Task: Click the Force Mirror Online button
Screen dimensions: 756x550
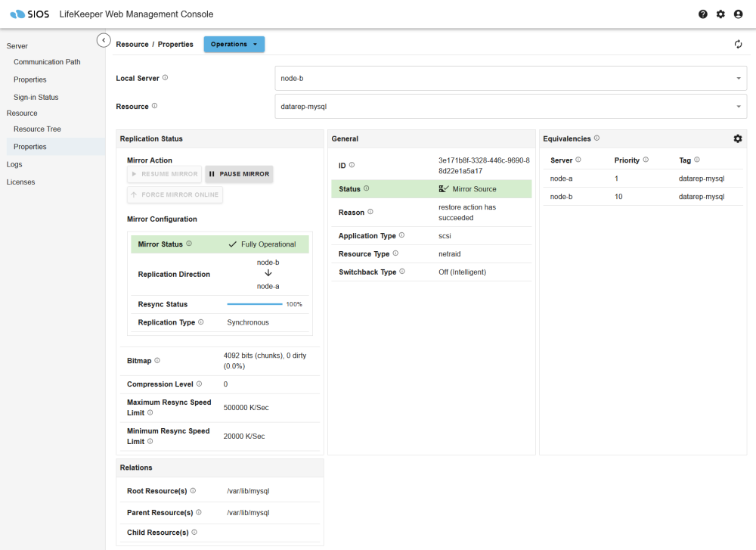Action: point(175,195)
